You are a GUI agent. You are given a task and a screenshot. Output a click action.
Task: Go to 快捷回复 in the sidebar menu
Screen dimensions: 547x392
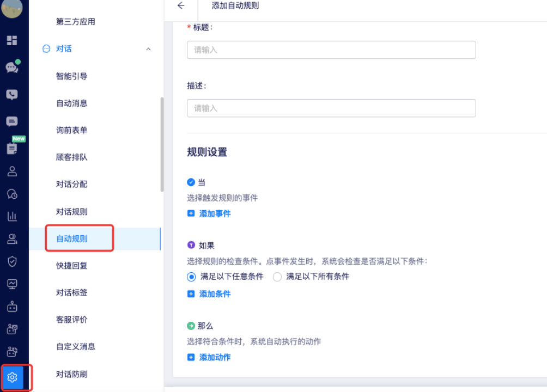tap(72, 266)
